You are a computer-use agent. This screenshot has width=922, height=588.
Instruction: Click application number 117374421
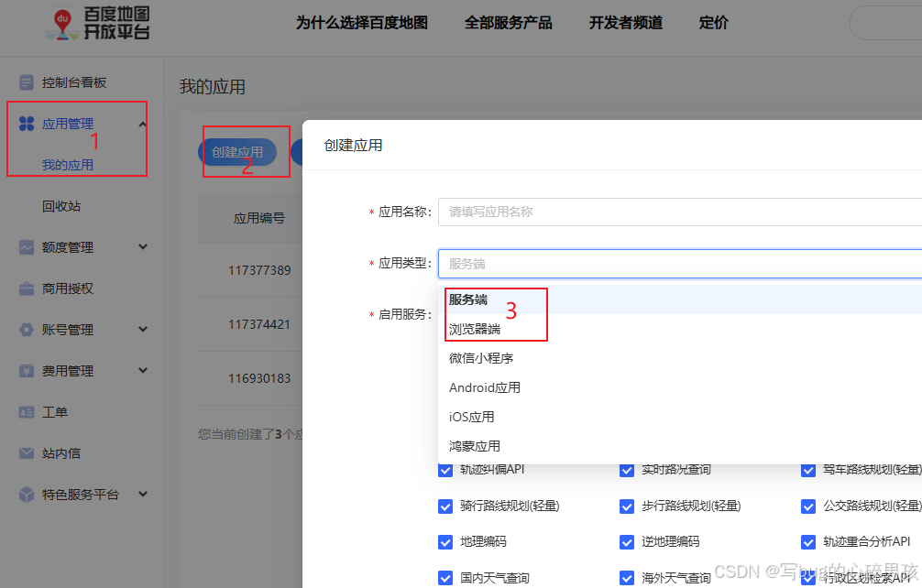(x=259, y=324)
